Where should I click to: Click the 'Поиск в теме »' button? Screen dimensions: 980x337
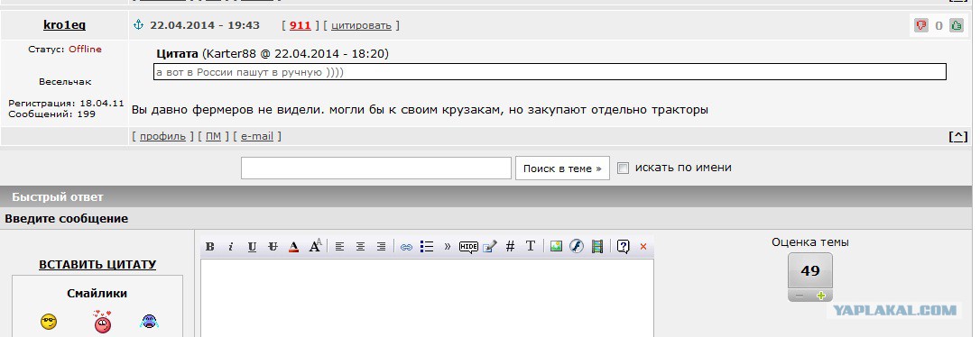562,168
